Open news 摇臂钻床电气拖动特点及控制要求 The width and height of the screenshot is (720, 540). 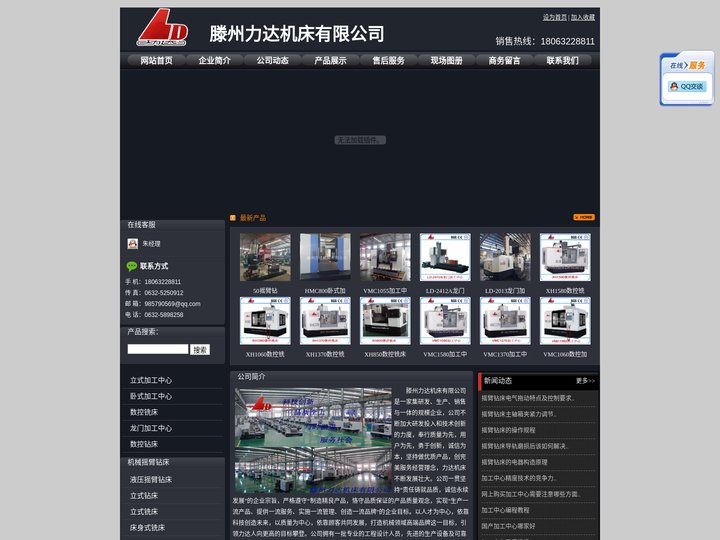pyautogui.click(x=528, y=398)
